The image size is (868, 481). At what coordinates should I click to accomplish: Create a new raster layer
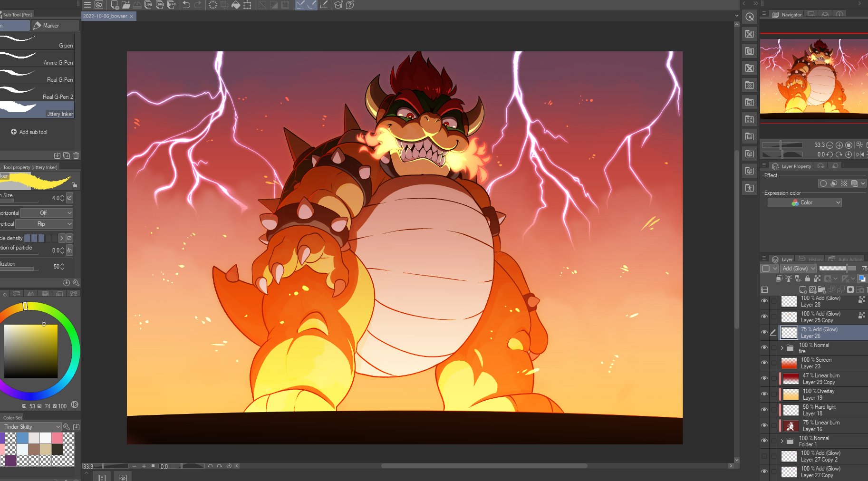pos(803,289)
